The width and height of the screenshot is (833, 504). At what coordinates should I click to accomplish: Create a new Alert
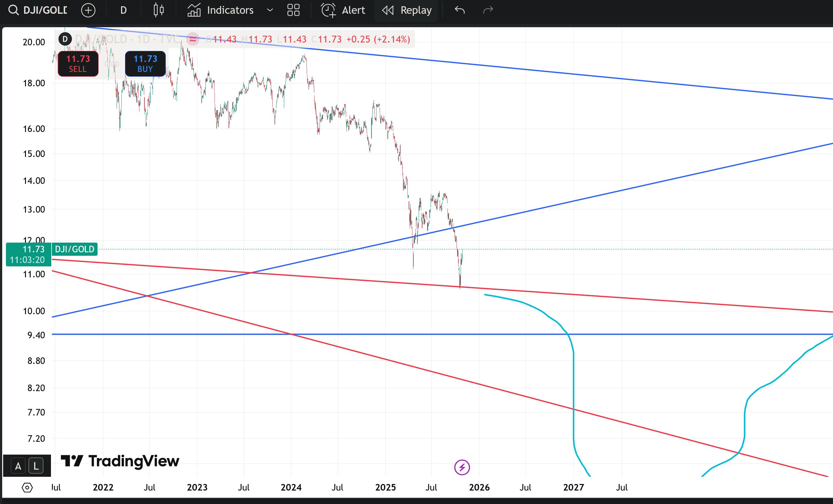point(343,10)
